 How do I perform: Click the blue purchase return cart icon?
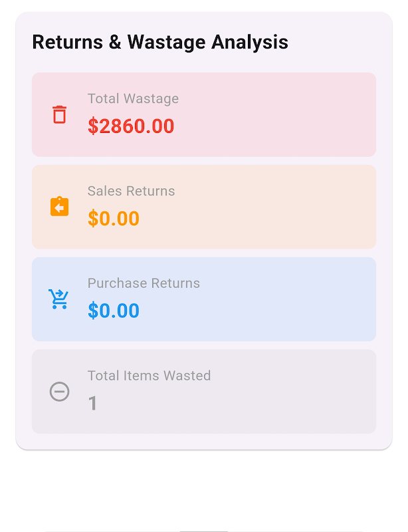[x=59, y=299]
